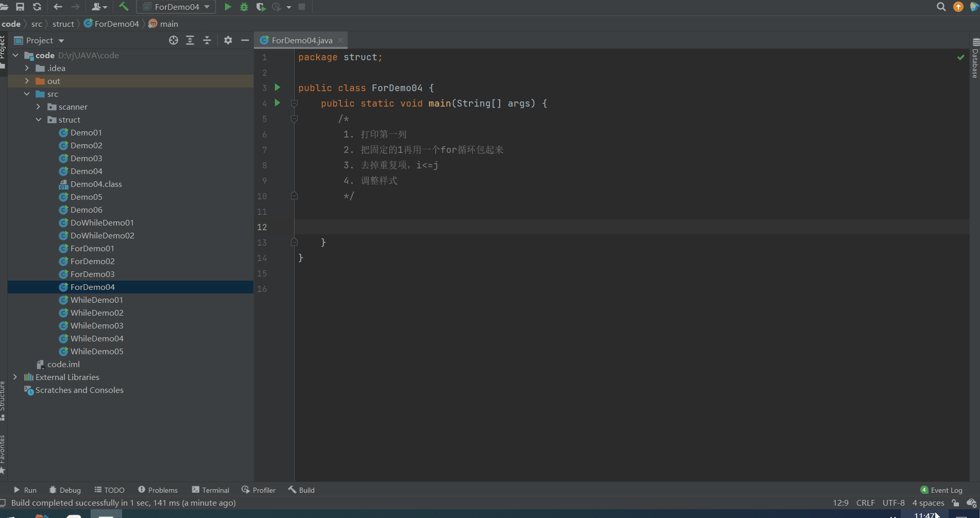Collapse all nodes in Project panel

coord(207,40)
